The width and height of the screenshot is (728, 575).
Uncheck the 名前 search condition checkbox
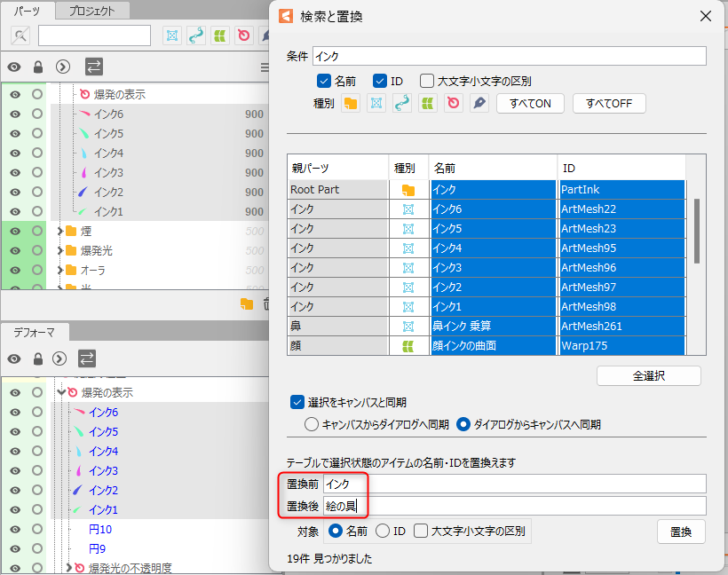click(324, 81)
